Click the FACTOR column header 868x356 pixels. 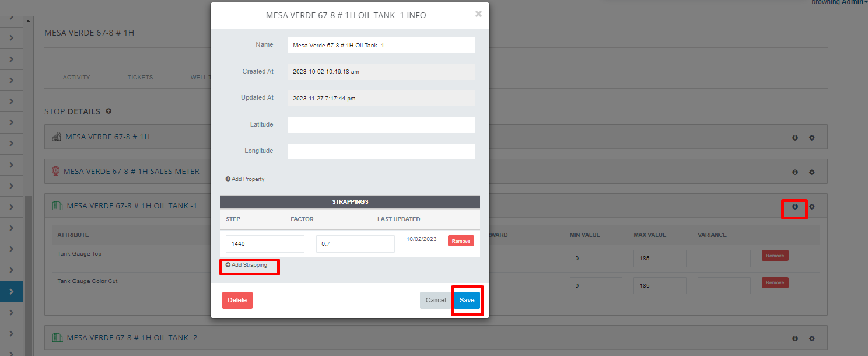click(302, 219)
